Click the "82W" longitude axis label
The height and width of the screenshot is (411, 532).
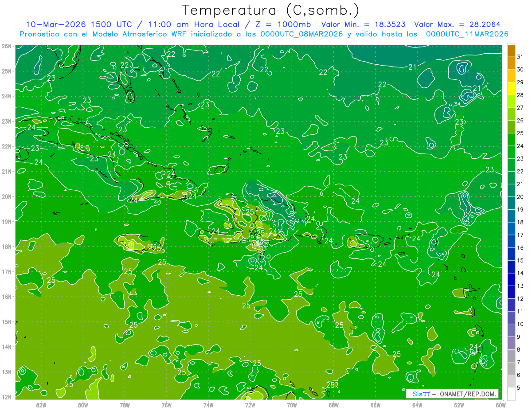click(41, 404)
